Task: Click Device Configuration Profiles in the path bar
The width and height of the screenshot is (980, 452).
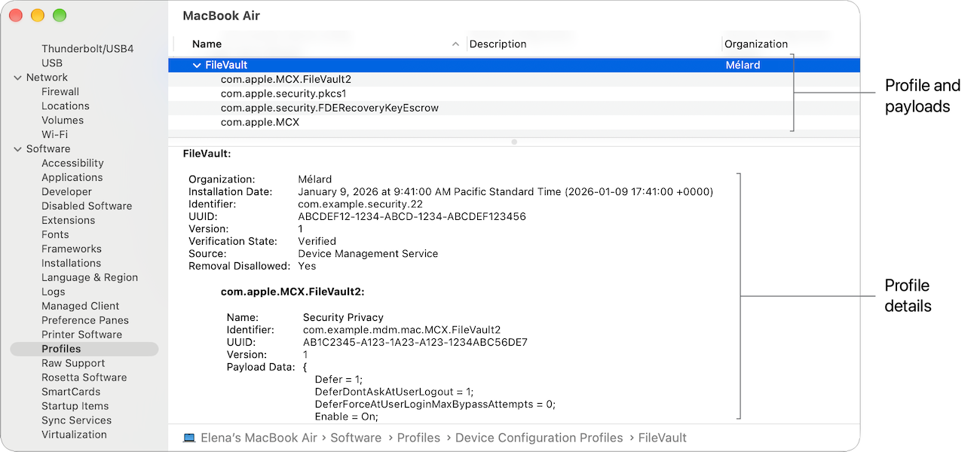Action: point(539,438)
